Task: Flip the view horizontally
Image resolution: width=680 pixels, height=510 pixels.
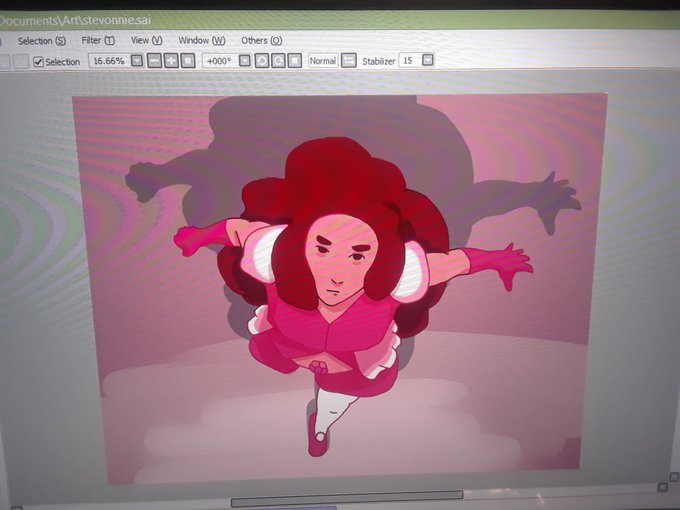Action: coord(349,60)
